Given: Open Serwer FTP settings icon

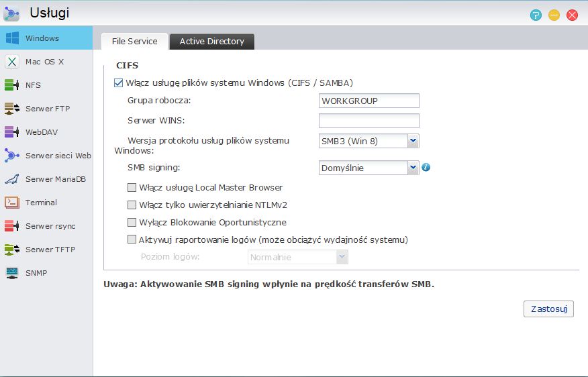Looking at the screenshot, I should 12,109.
